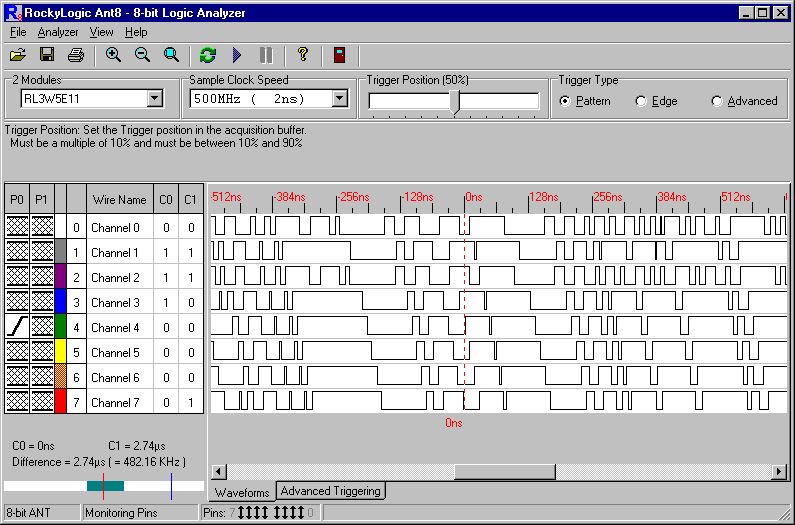Click the Channel 5 wire name
795x525 pixels.
tap(115, 353)
